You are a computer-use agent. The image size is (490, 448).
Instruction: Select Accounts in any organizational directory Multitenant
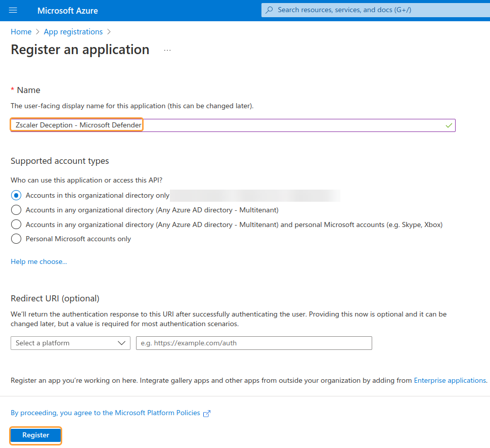[15, 210]
